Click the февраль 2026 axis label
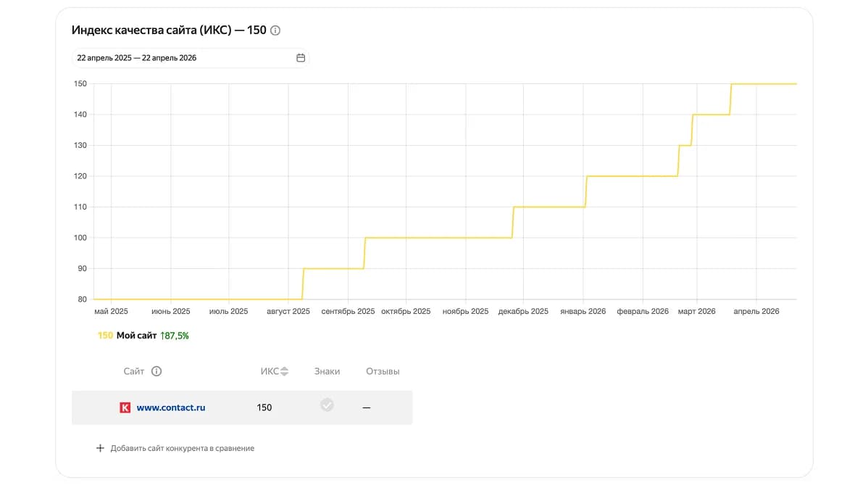The image size is (868, 485). [x=643, y=311]
